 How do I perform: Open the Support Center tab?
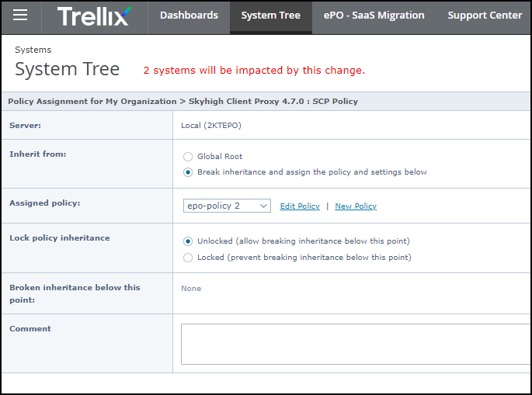[485, 16]
